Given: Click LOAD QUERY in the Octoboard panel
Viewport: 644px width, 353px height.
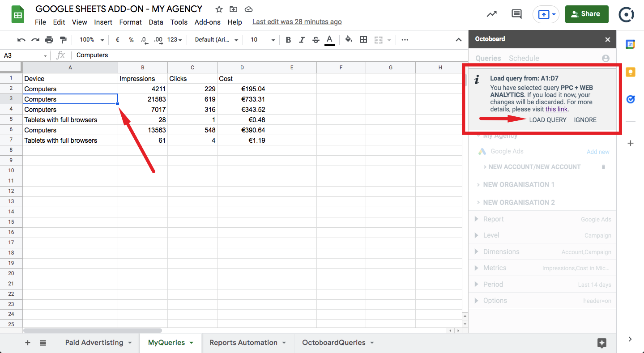Looking at the screenshot, I should point(548,120).
